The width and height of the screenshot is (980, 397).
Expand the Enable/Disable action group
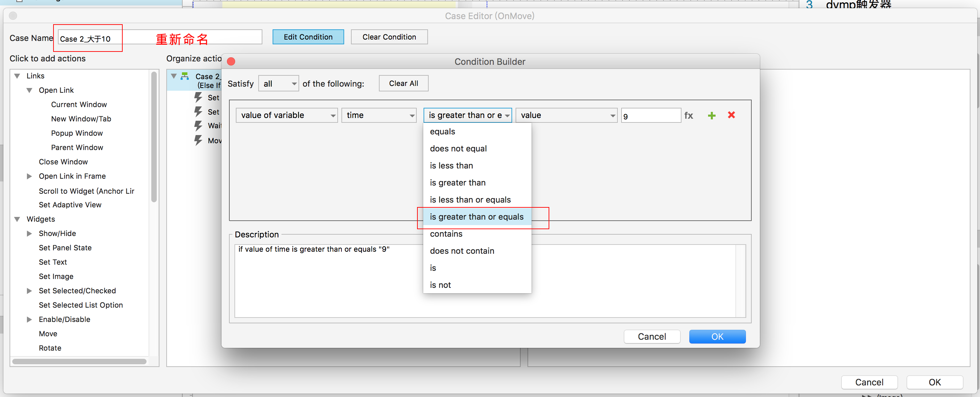coord(29,319)
